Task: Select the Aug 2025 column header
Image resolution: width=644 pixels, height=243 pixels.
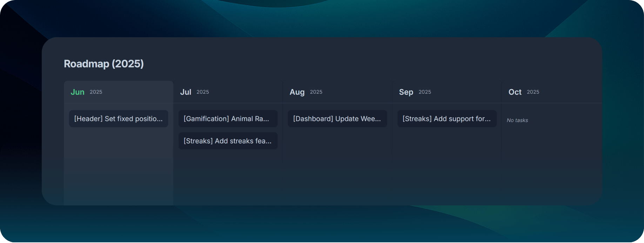Action: pos(337,92)
